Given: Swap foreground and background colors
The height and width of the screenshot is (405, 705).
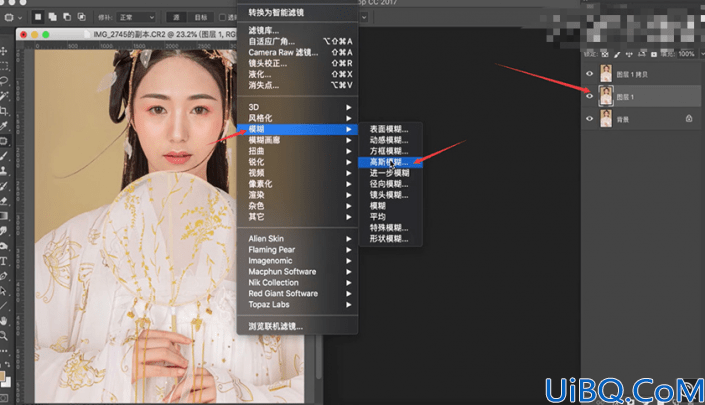Looking at the screenshot, I should click(x=7, y=364).
